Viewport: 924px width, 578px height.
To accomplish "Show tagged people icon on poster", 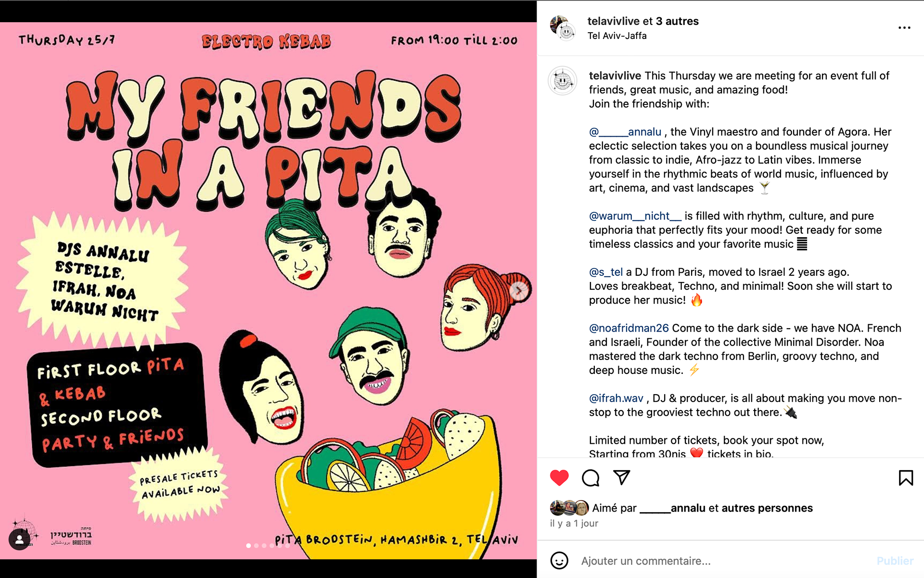I will pos(20,539).
